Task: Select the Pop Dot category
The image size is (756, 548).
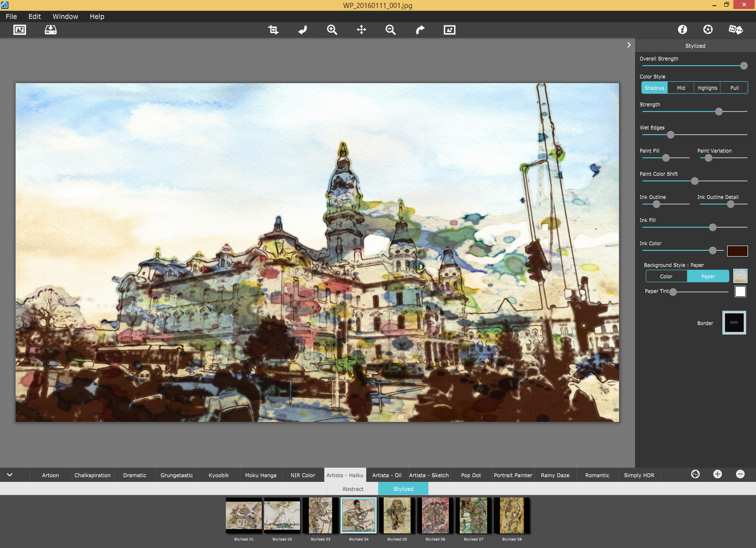Action: (x=471, y=475)
